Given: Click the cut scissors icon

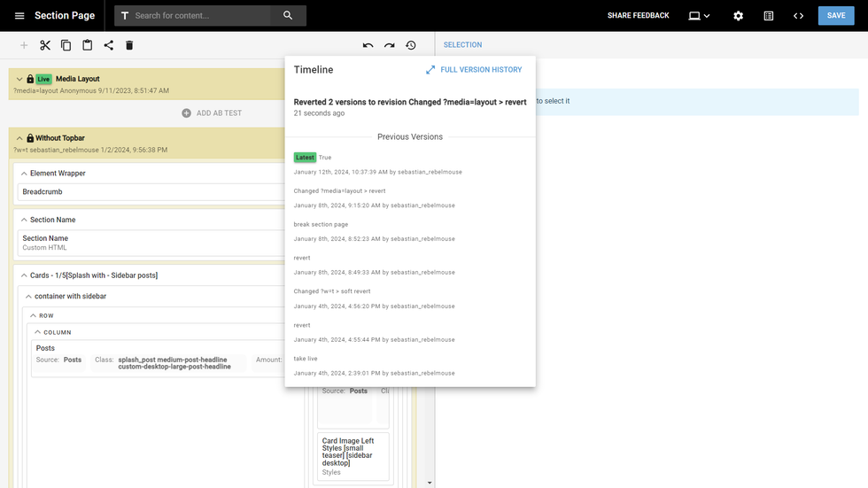Looking at the screenshot, I should [x=45, y=45].
